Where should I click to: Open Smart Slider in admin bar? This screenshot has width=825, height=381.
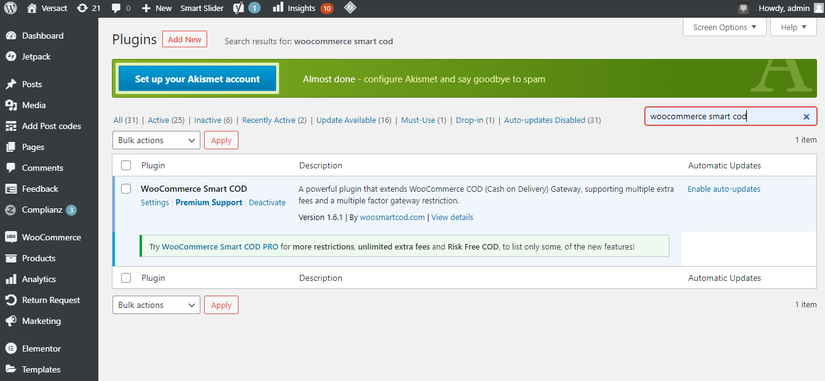tap(202, 8)
